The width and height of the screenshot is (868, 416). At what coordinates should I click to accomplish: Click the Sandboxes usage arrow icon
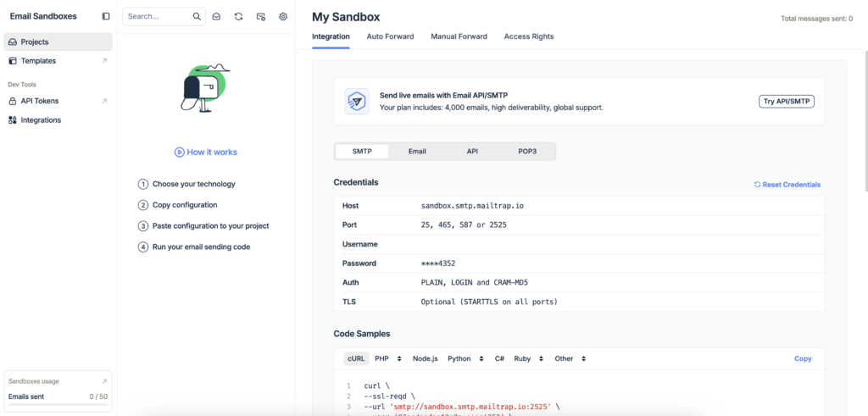pyautogui.click(x=104, y=382)
